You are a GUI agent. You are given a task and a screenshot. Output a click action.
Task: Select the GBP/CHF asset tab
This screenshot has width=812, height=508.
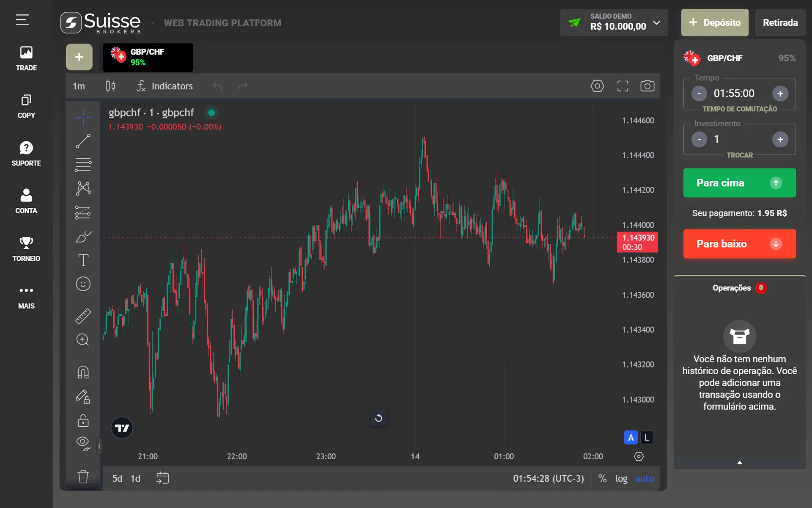pos(148,57)
